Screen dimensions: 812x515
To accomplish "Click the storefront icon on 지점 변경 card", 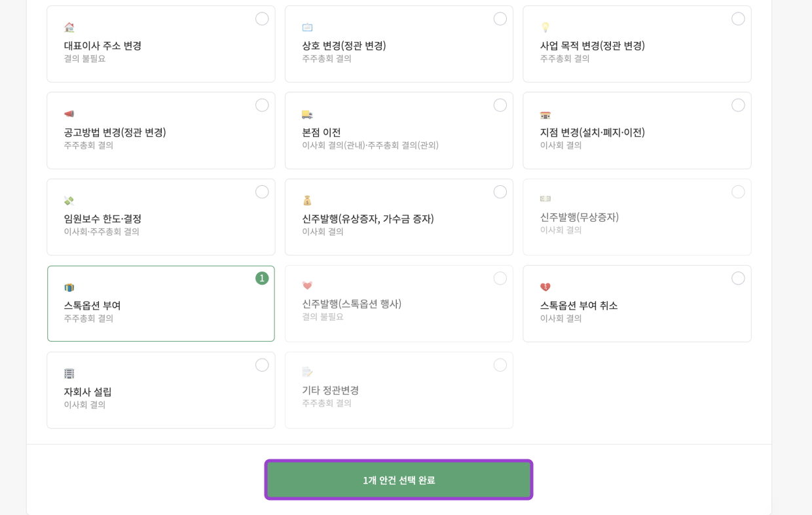I will coord(545,114).
